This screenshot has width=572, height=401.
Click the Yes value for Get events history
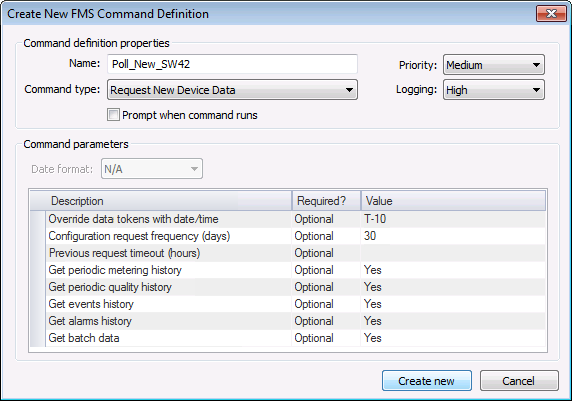pyautogui.click(x=453, y=304)
